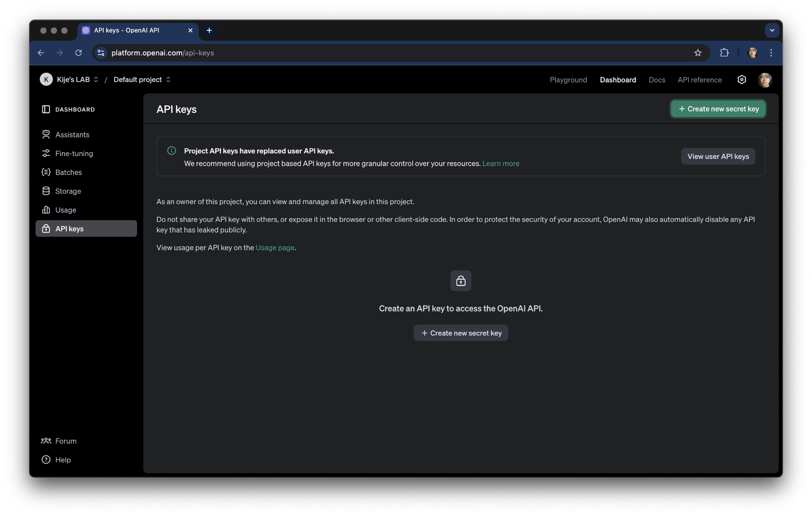The width and height of the screenshot is (812, 516).
Task: Open the Usage page from sidebar
Action: [x=66, y=210]
